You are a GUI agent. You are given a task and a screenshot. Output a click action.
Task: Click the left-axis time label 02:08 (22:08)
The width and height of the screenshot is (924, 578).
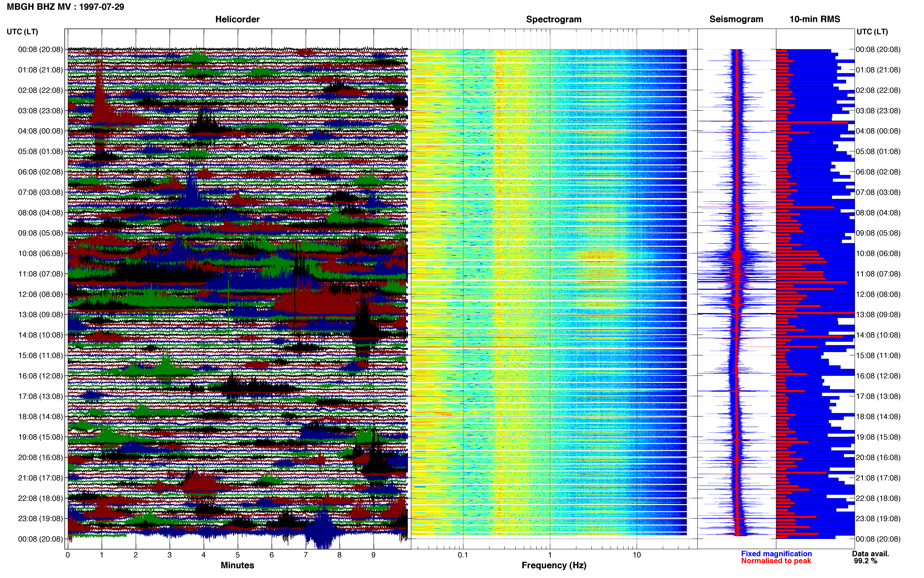tap(41, 90)
